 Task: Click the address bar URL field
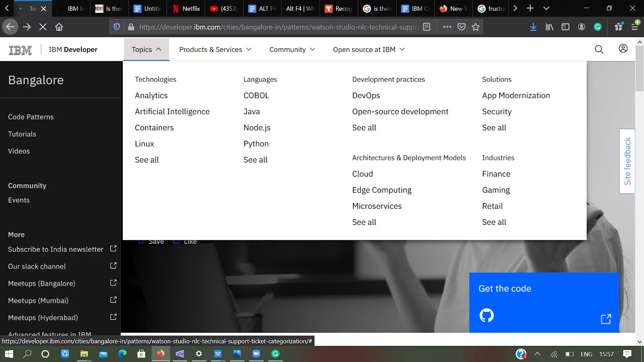pyautogui.click(x=278, y=27)
